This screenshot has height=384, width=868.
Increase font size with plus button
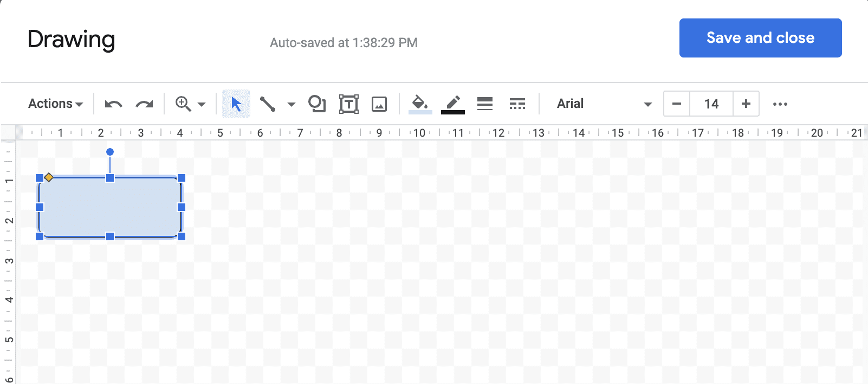(746, 104)
